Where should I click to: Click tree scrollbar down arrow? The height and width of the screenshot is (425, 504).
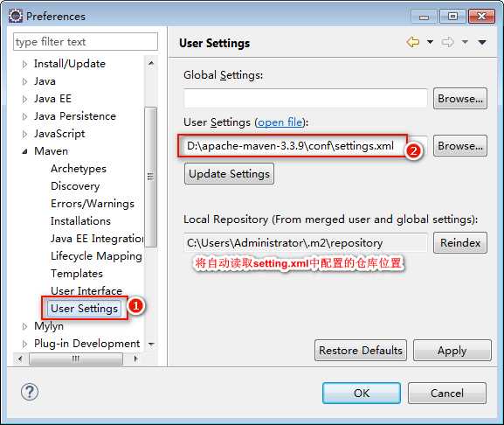(151, 344)
